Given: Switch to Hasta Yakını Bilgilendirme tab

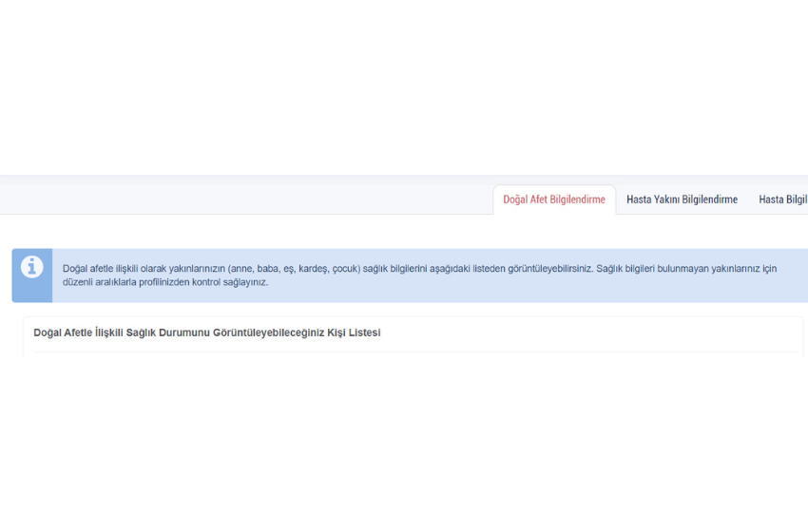Looking at the screenshot, I should pos(682,199).
